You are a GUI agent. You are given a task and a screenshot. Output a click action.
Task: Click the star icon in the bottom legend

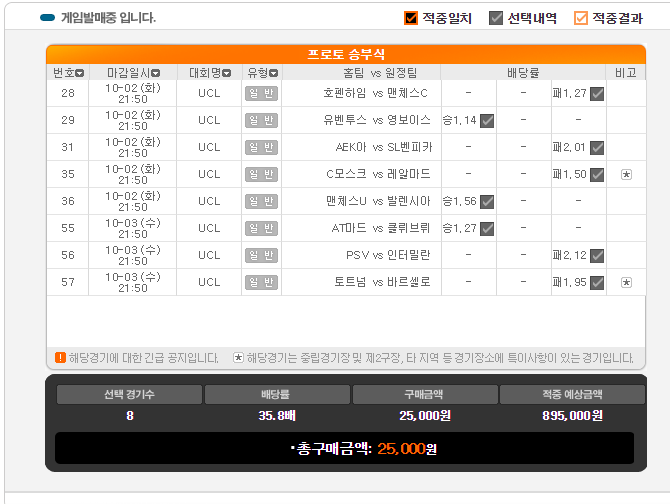pos(238,357)
